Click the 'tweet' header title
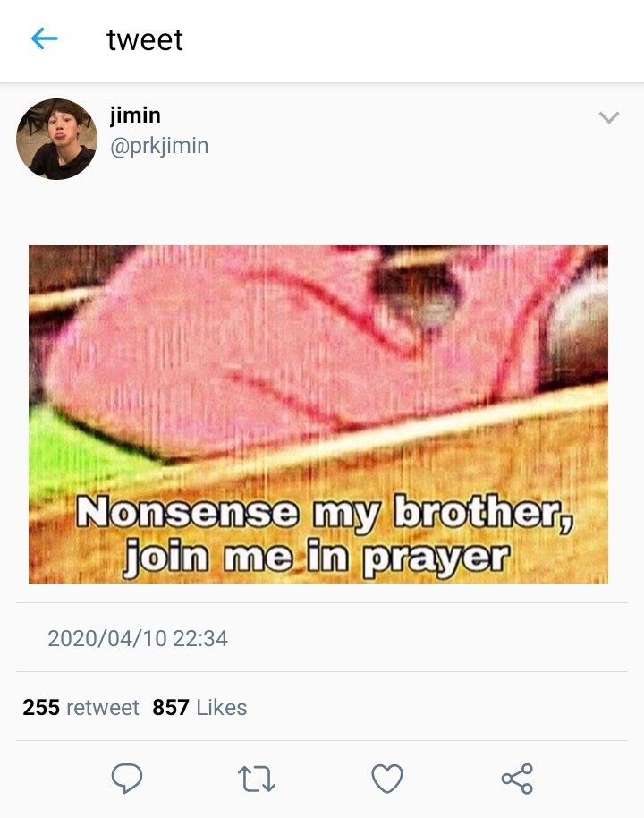This screenshot has width=644, height=818. tap(145, 39)
